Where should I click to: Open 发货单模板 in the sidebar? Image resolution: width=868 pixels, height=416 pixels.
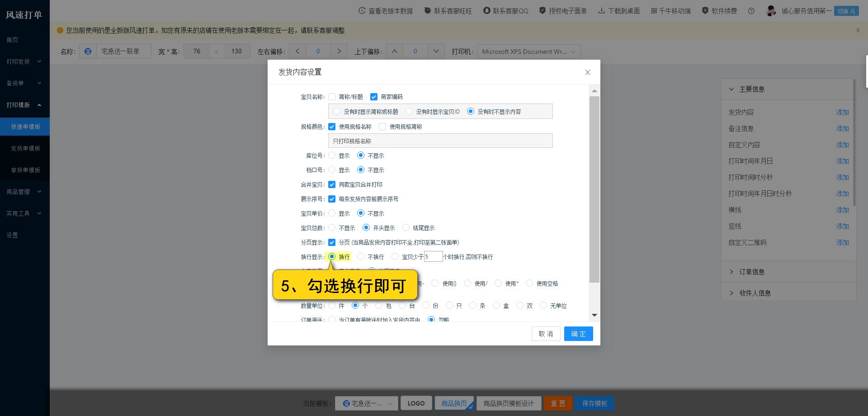point(25,148)
